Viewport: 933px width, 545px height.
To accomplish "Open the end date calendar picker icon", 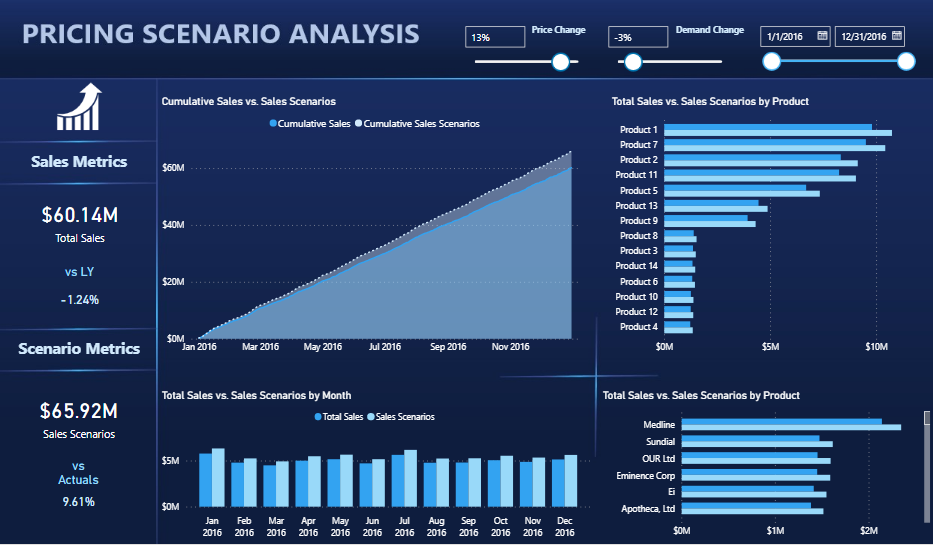I will (x=896, y=36).
